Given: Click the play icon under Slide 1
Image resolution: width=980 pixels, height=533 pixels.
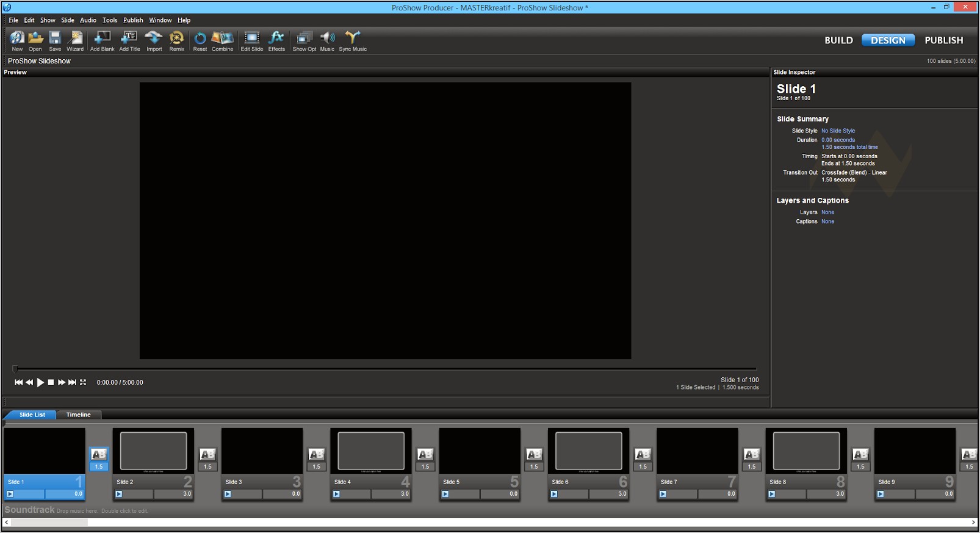Looking at the screenshot, I should tap(10, 494).
